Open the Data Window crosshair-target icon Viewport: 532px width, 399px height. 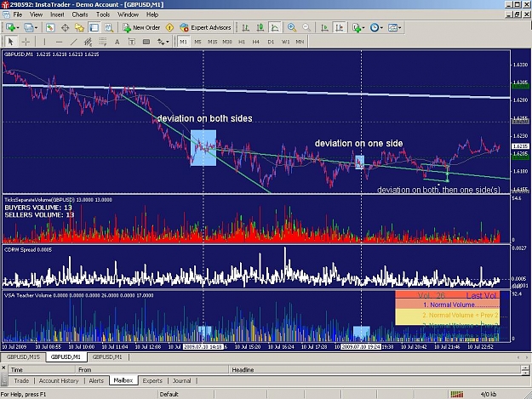pyautogui.click(x=65, y=28)
